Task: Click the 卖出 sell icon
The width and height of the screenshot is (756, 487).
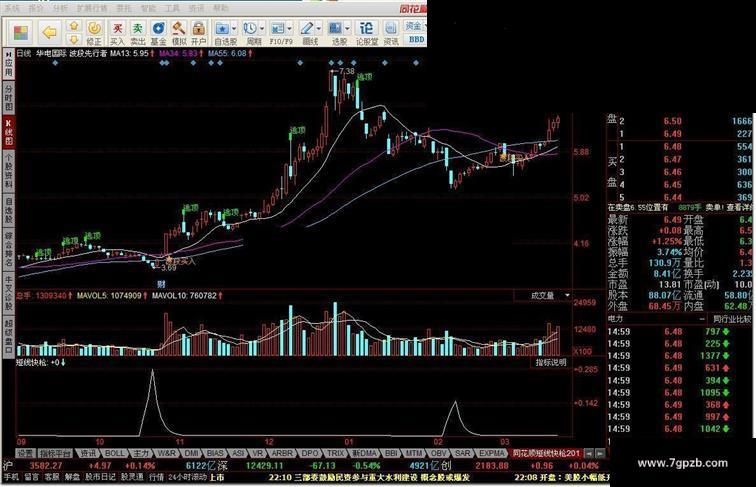Action: coord(137,32)
